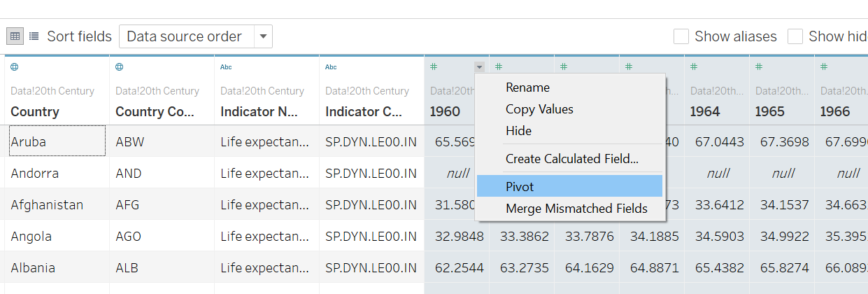Enable Show aliases checkbox
The height and width of the screenshot is (294, 868).
point(681,36)
